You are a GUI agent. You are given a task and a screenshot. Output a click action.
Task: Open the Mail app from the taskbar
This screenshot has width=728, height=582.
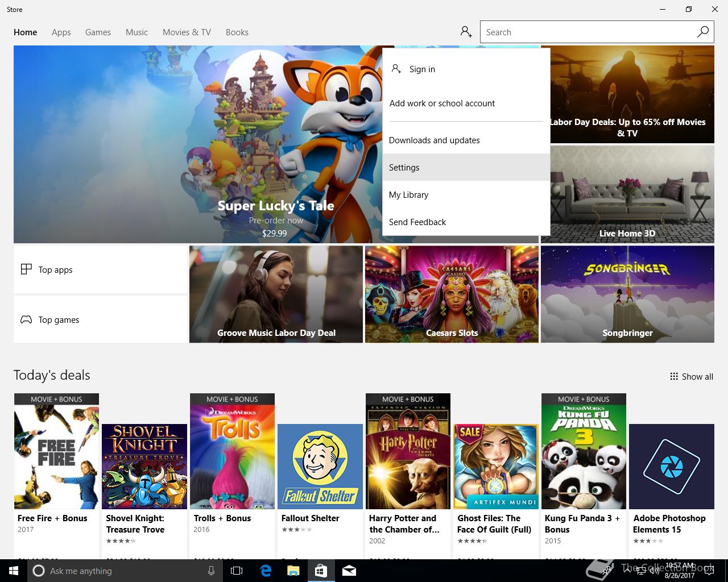point(349,571)
